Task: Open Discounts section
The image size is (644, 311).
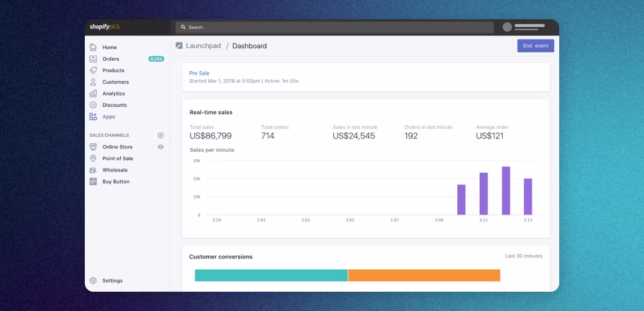Action: click(x=115, y=105)
